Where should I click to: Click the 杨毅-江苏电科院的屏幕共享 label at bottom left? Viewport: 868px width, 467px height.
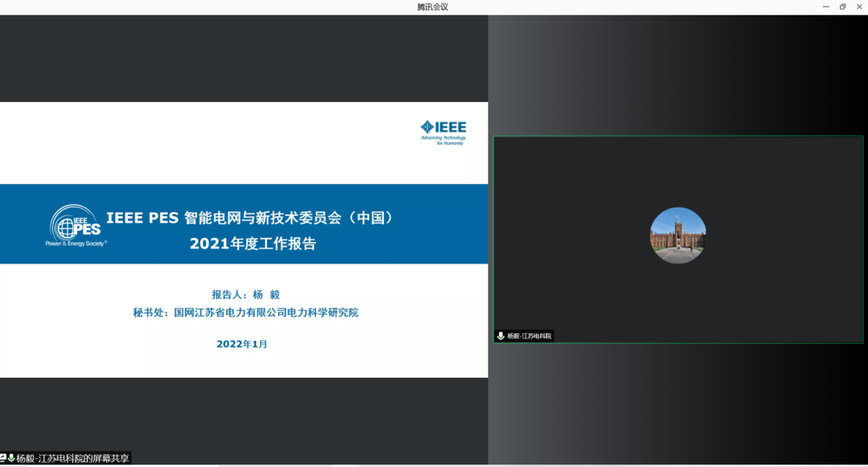(72, 458)
